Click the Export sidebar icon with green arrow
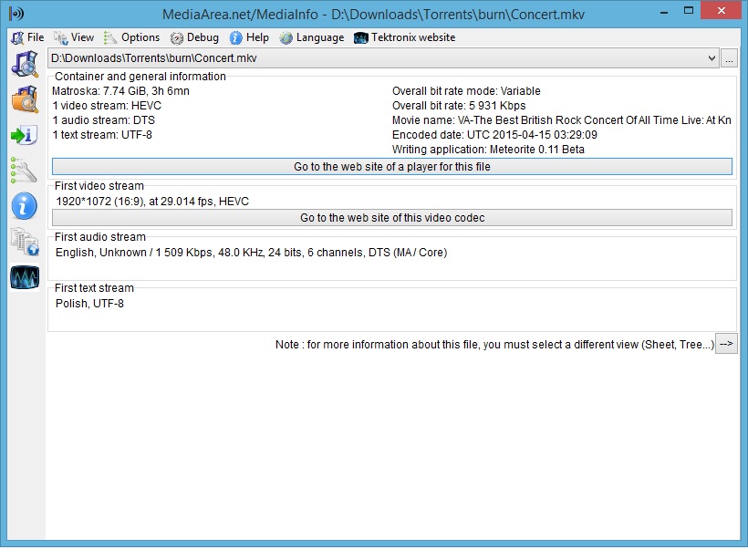 25,136
